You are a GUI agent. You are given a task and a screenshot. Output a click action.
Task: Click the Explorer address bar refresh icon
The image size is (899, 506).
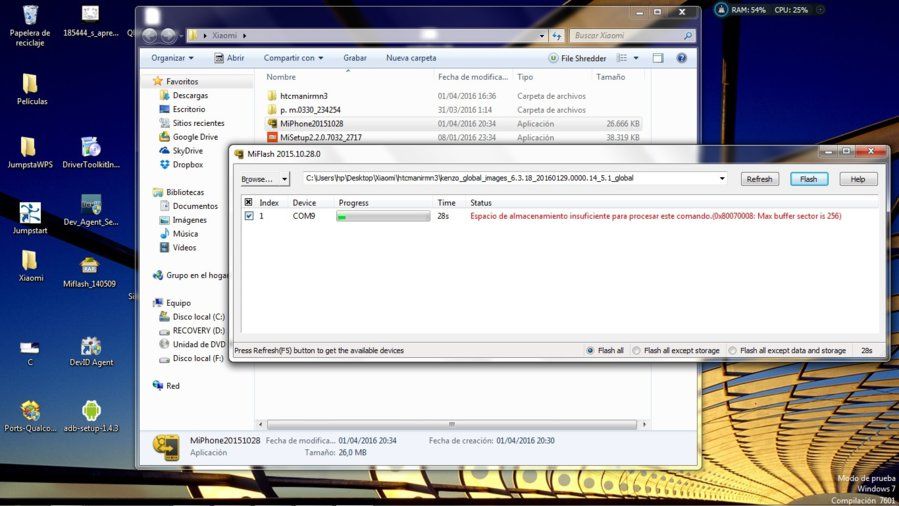pyautogui.click(x=557, y=36)
